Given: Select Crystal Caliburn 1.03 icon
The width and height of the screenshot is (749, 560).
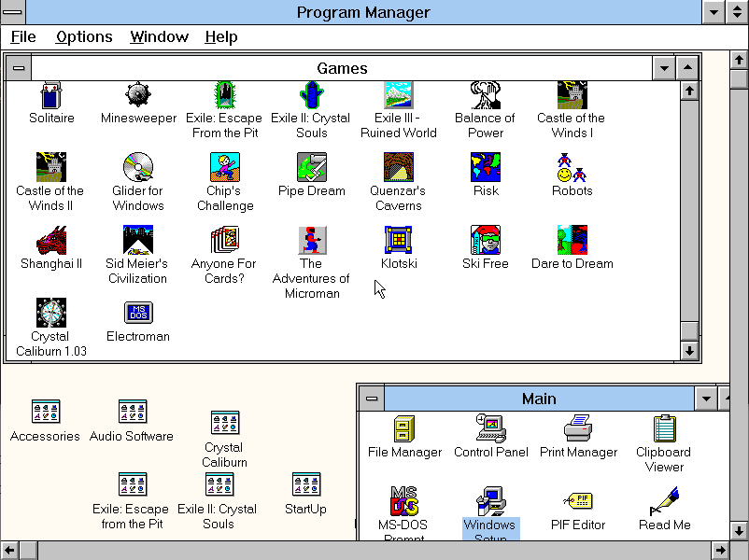Looking at the screenshot, I should click(x=51, y=313).
